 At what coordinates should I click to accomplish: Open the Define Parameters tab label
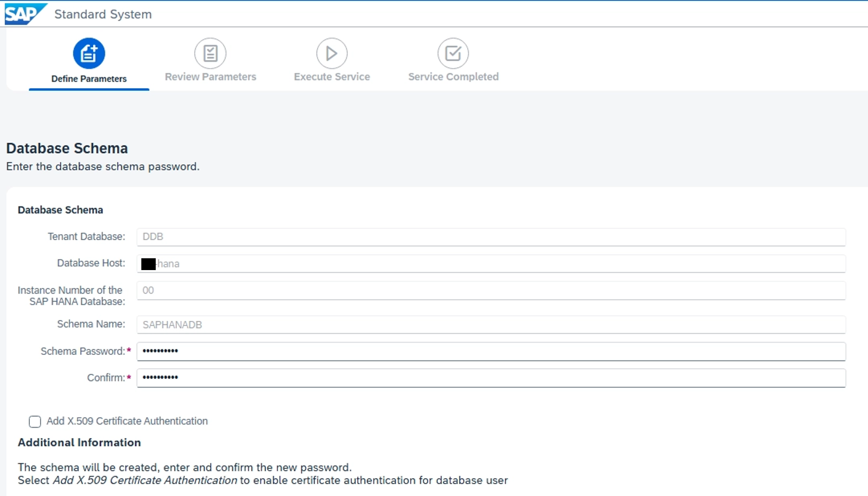[89, 79]
